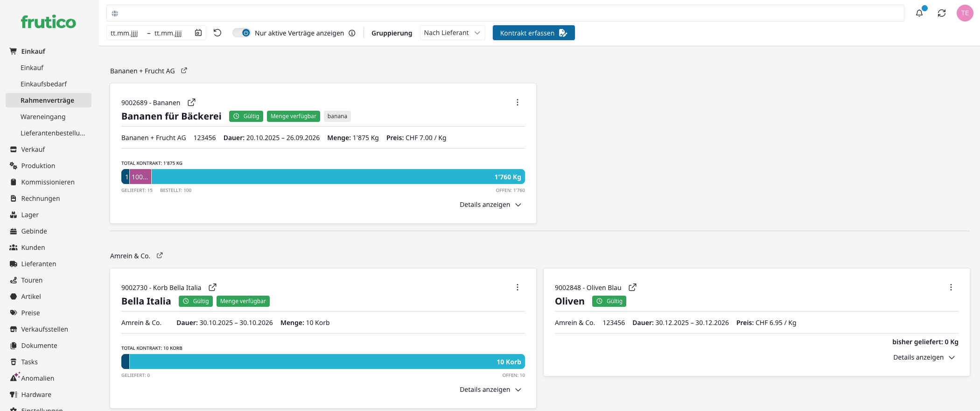
Task: Click the Lieferanten truck icon
Action: tap(14, 264)
